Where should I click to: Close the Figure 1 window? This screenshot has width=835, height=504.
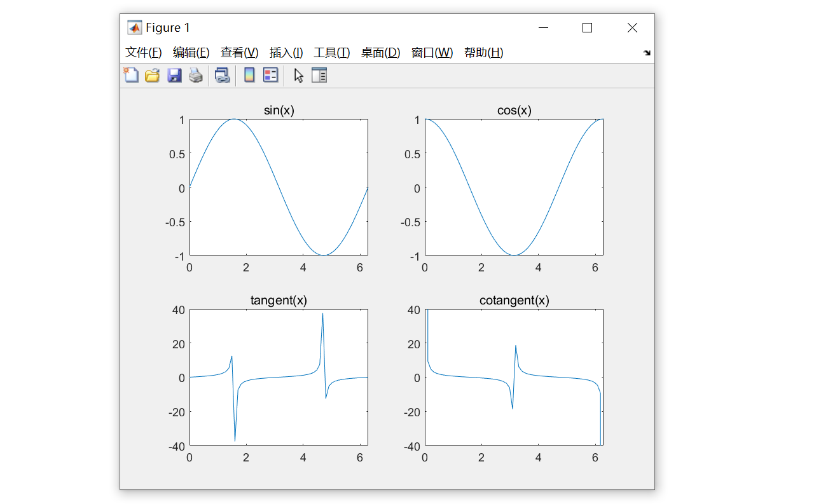point(632,27)
